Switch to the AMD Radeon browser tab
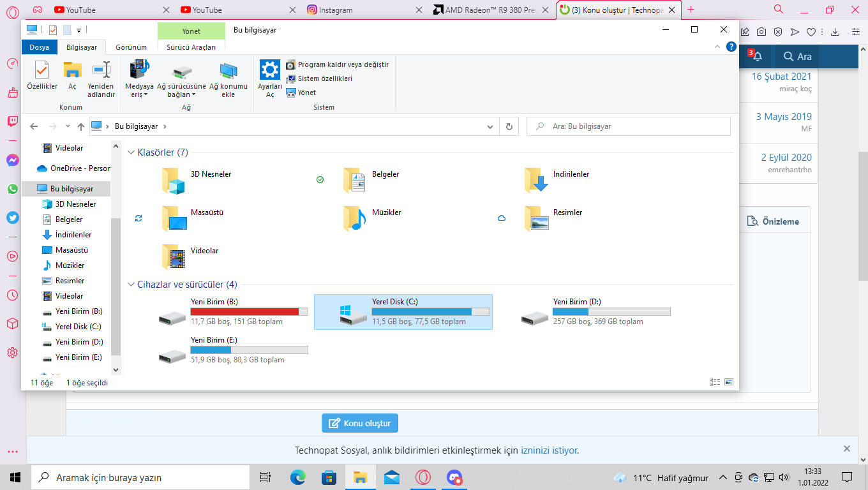 click(x=490, y=10)
